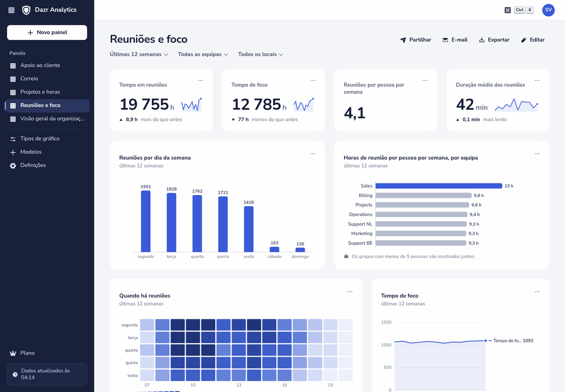Image resolution: width=565 pixels, height=392 pixels.
Task: Click the Novo painel button
Action: [47, 32]
